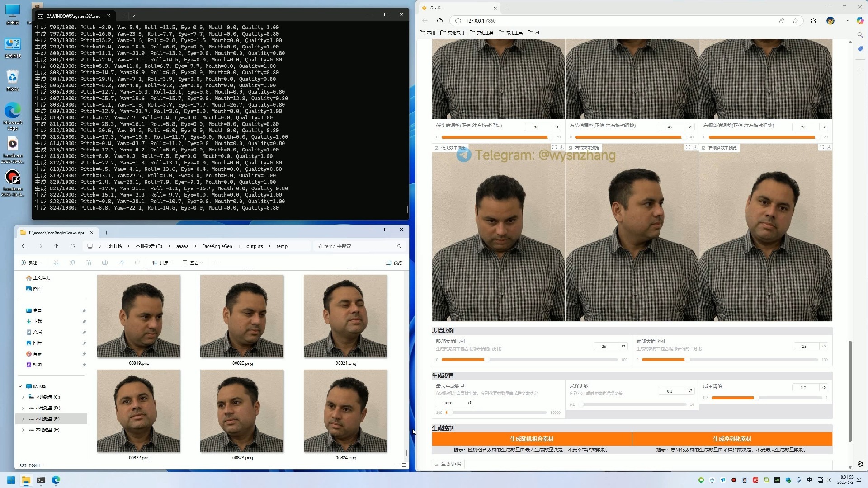Screen dimensions: 868x488
Task: Refresh the File Explorer folder view
Action: (72, 246)
